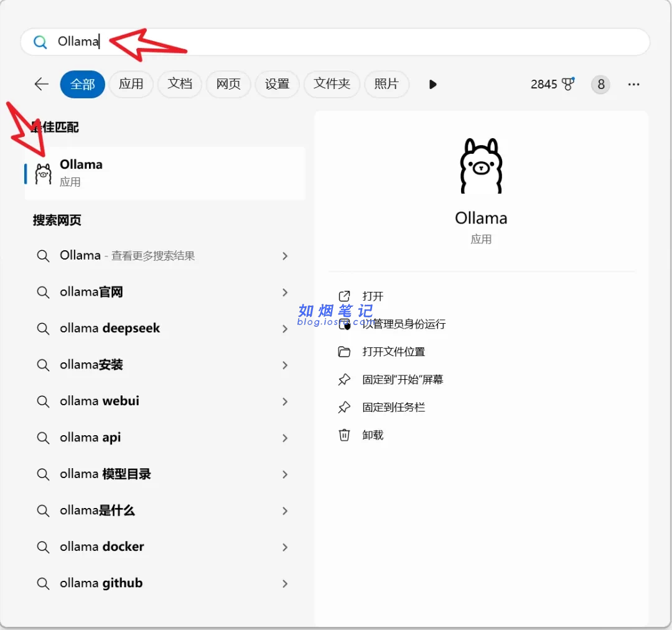Image resolution: width=672 pixels, height=630 pixels.
Task: Expand chevron next to ollama webui
Action: coord(285,402)
